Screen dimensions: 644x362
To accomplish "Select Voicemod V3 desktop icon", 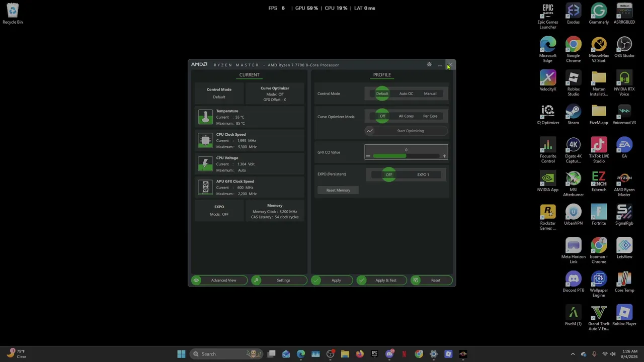I will 624,115.
